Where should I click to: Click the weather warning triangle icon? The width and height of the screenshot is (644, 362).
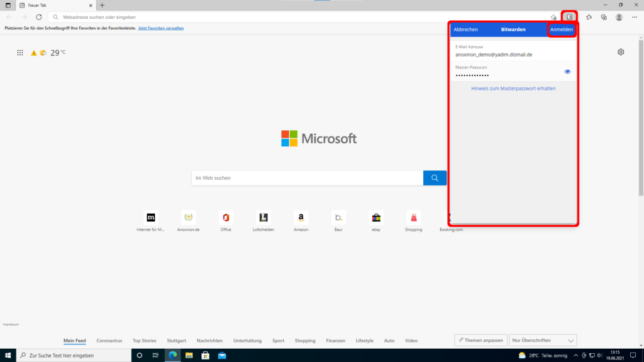[x=34, y=53]
